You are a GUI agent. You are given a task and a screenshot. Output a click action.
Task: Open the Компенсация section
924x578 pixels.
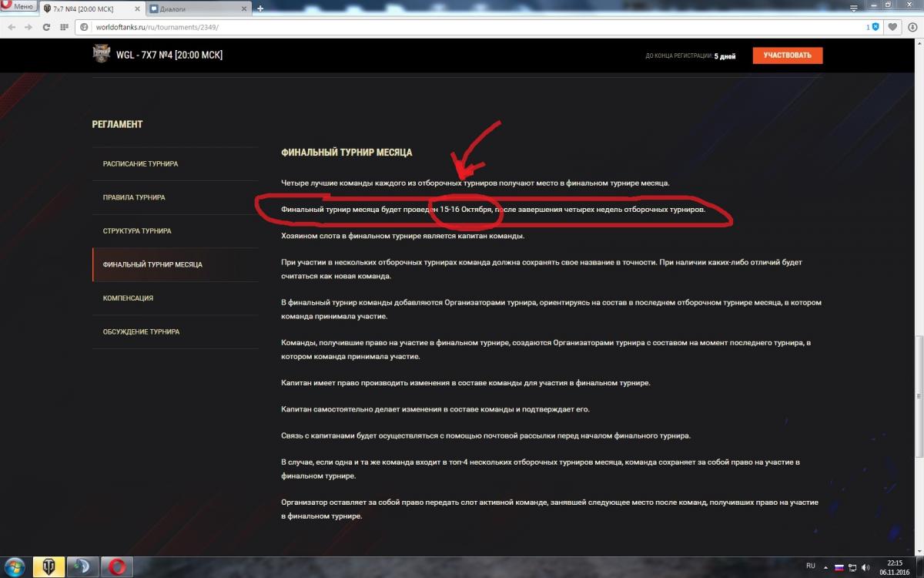(175, 298)
